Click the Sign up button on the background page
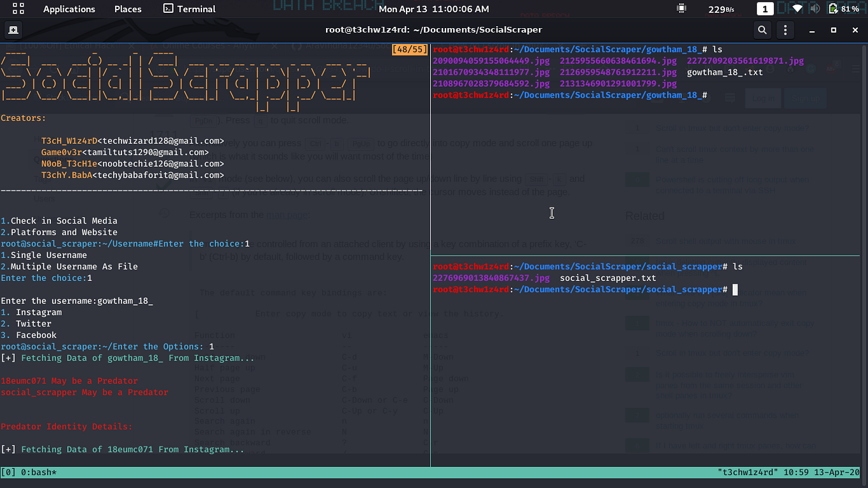Screen dimensions: 868x488 tap(805, 98)
